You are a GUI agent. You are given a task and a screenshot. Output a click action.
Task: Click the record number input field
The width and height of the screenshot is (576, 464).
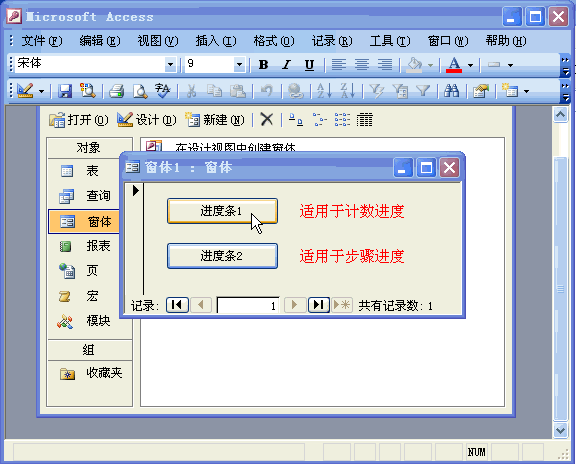tap(248, 305)
